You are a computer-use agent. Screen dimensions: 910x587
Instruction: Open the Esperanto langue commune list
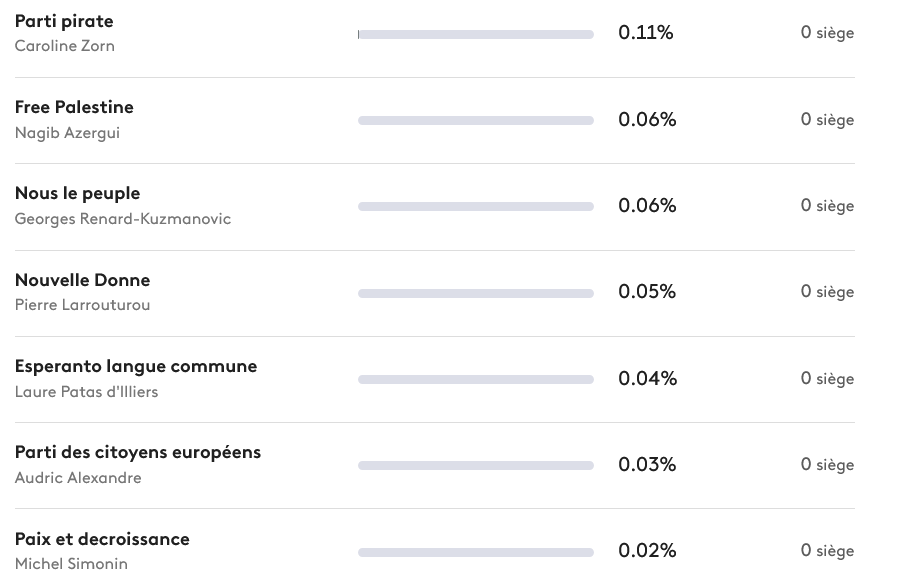click(x=136, y=366)
